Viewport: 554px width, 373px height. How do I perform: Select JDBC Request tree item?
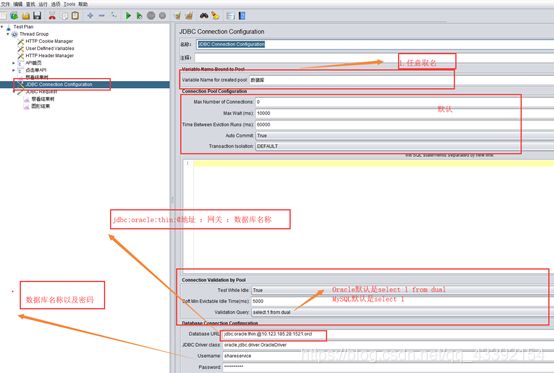[x=41, y=91]
